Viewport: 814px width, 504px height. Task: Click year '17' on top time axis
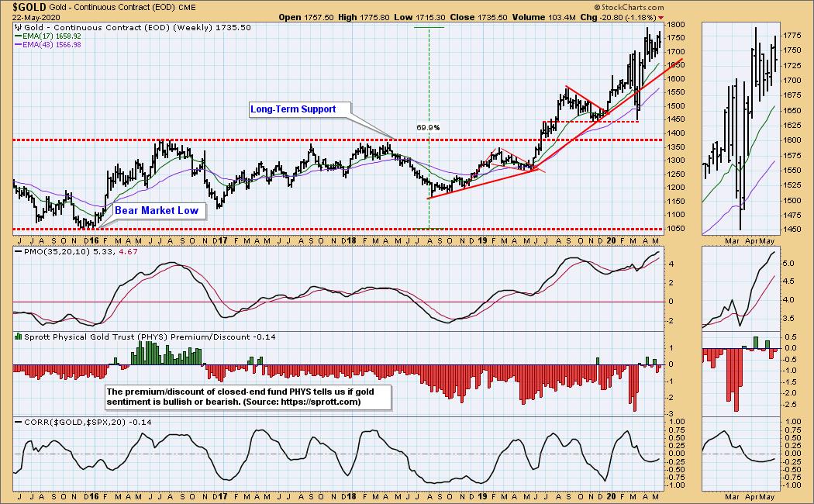click(x=222, y=241)
